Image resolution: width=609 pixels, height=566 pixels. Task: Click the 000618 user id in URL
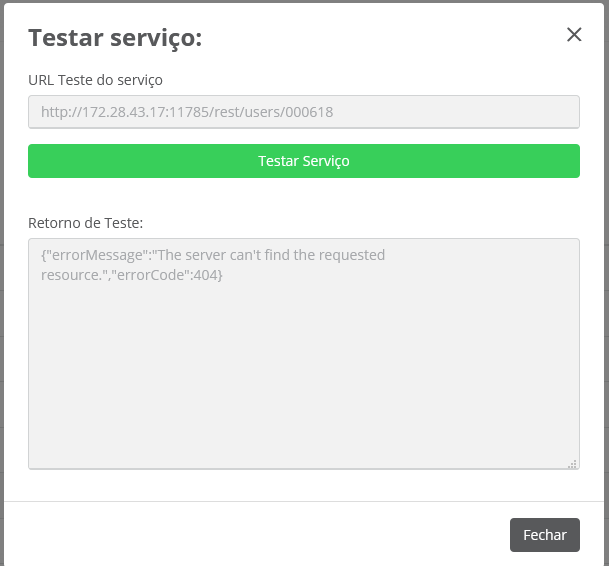309,112
